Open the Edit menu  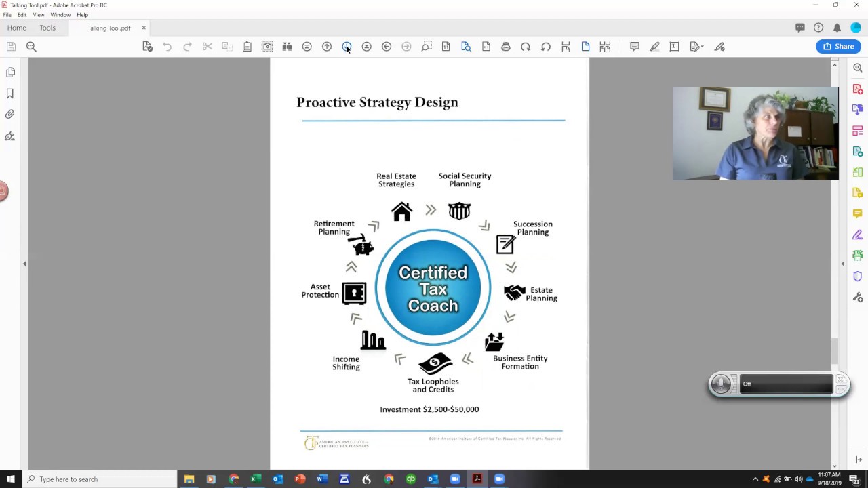22,15
